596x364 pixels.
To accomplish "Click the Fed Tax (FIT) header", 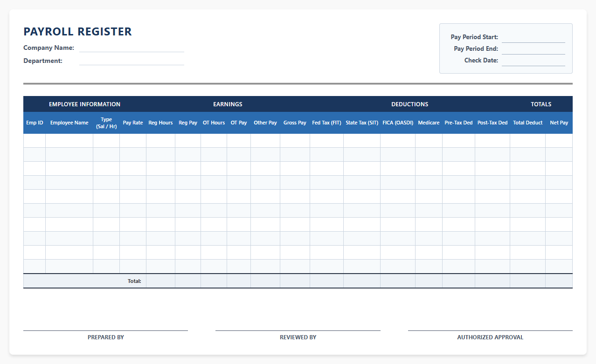I will coord(326,123).
